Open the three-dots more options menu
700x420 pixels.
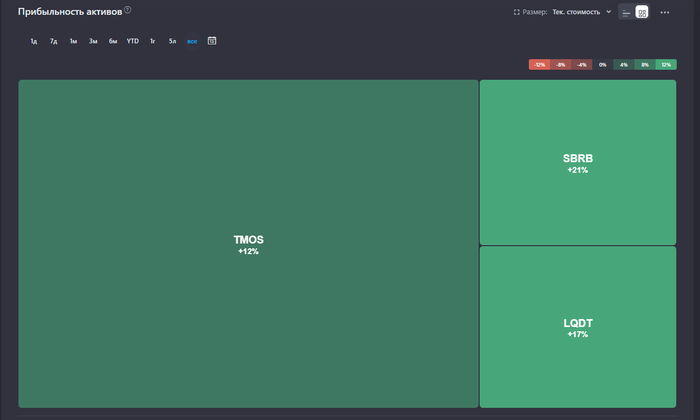[665, 12]
